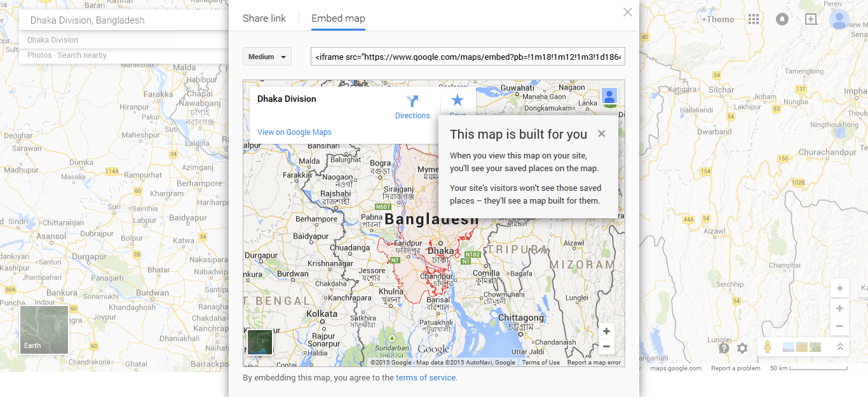The image size is (868, 397).
Task: Click the Google+ share icon
Action: click(x=811, y=19)
